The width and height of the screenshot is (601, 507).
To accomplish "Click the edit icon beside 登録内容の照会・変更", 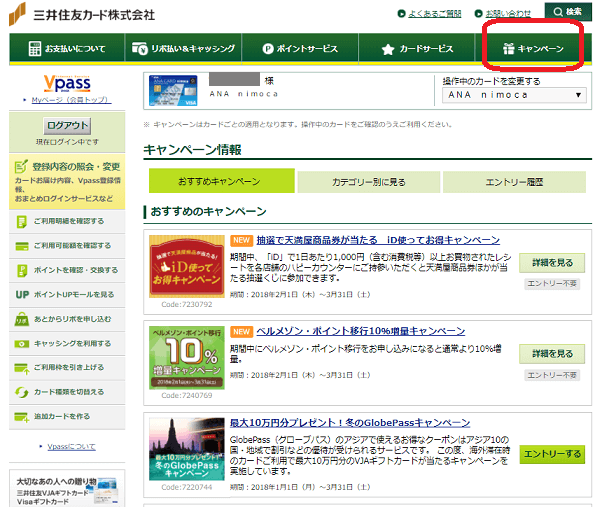I will pyautogui.click(x=21, y=166).
